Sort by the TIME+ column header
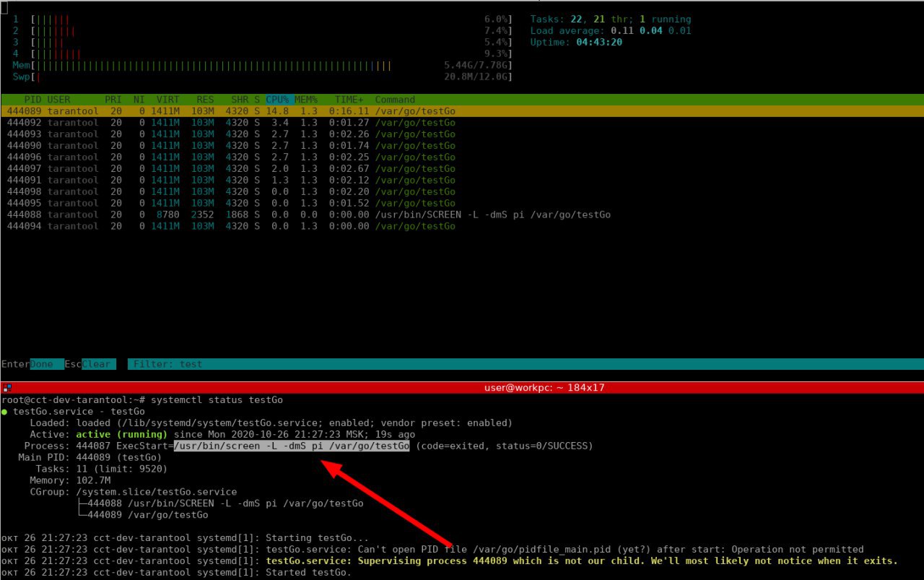Viewport: 924px width, 580px height. coord(349,100)
